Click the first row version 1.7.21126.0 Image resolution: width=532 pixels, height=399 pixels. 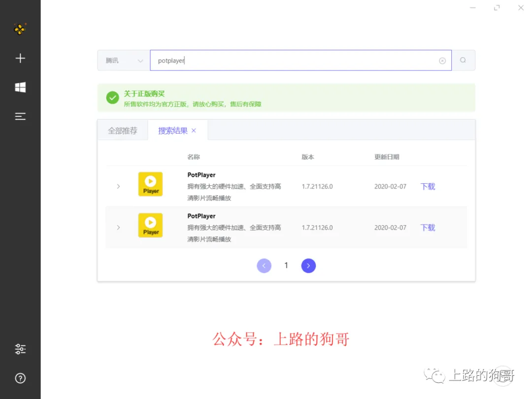click(x=317, y=186)
